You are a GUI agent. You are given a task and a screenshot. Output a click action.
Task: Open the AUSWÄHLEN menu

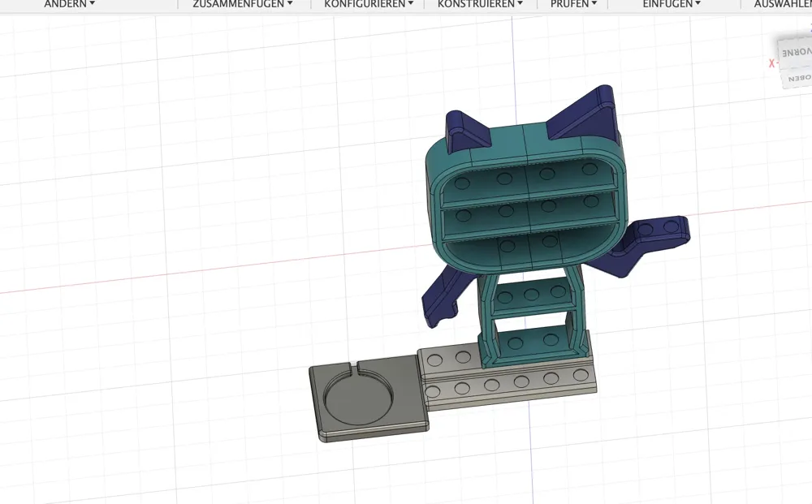(x=783, y=3)
